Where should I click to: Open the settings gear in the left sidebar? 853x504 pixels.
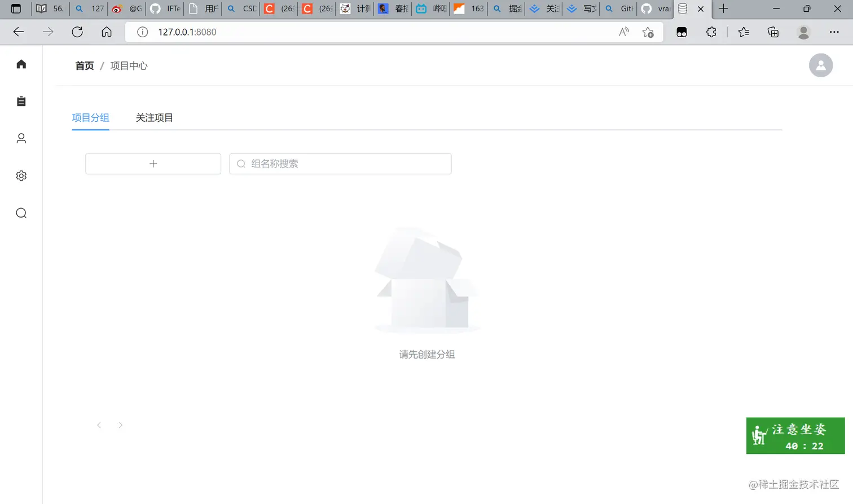(x=21, y=176)
